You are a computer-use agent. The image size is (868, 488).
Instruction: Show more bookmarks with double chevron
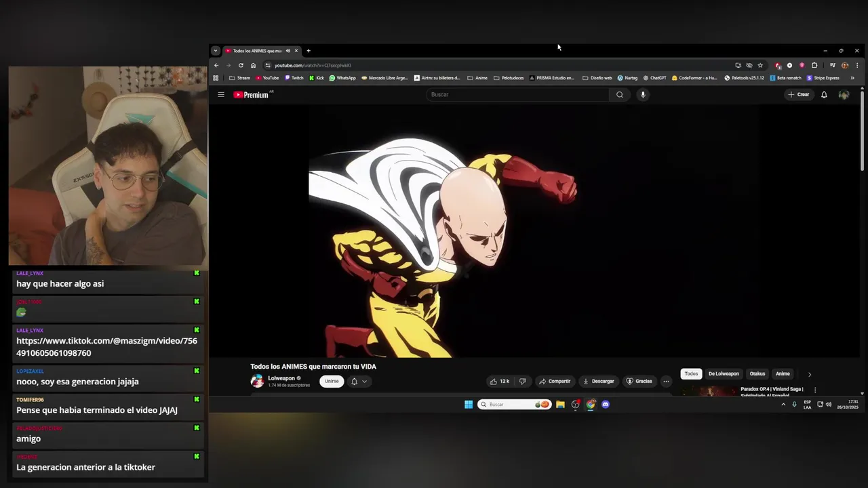point(852,78)
